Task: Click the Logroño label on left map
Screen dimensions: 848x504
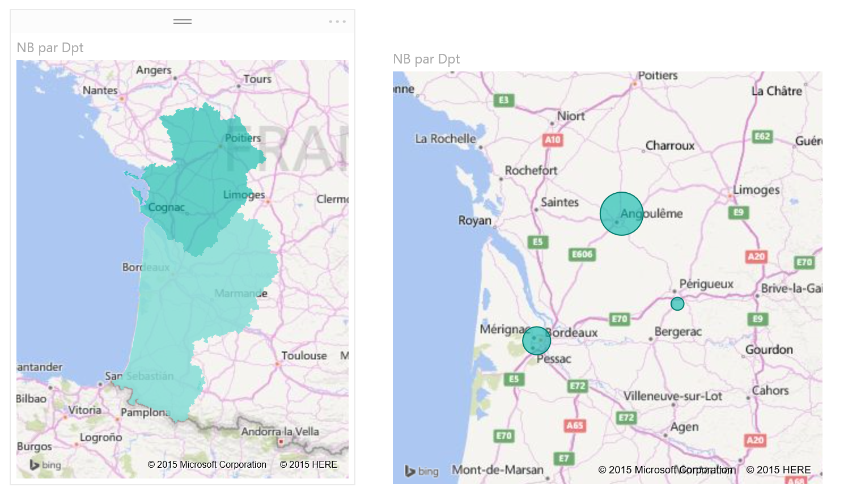Action: [x=101, y=438]
